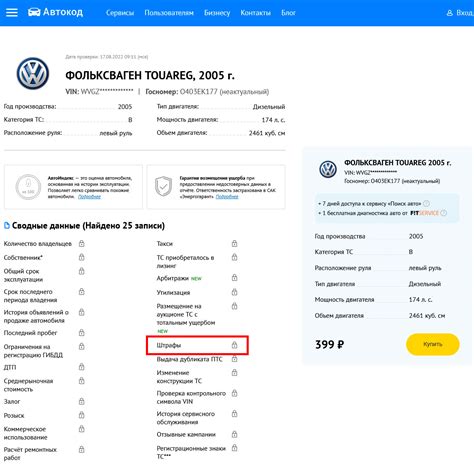Click the lock icon for История объявлений о продаже
This screenshot has height=467, width=474.
click(81, 312)
